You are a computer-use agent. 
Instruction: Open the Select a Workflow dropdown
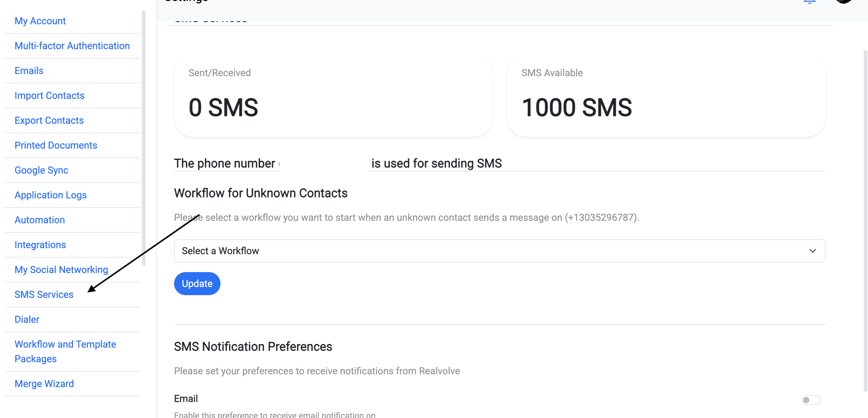(499, 251)
